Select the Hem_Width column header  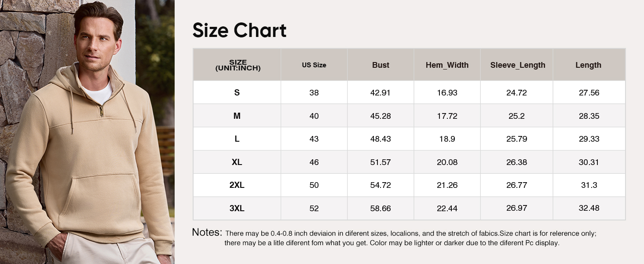tap(447, 65)
